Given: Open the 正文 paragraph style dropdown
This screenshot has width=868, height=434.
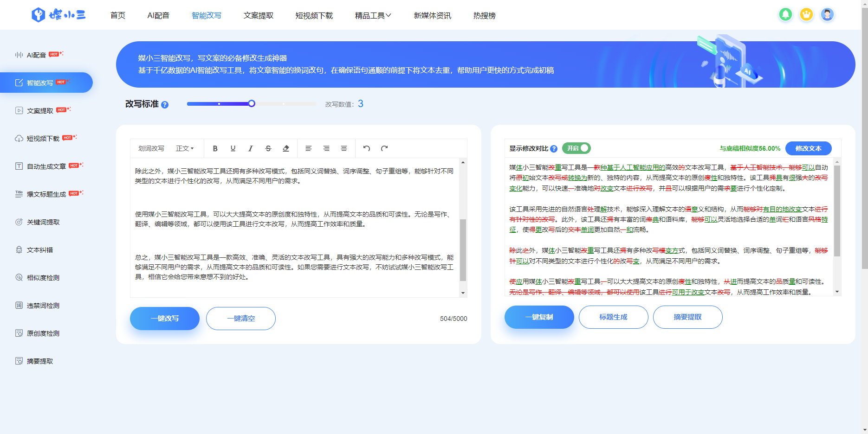Looking at the screenshot, I should pos(184,148).
